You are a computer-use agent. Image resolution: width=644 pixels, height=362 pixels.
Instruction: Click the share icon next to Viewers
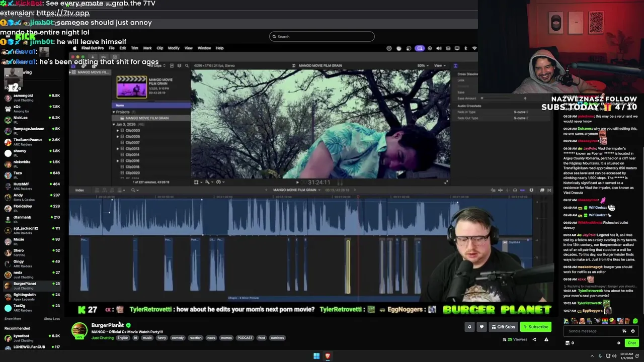534,339
